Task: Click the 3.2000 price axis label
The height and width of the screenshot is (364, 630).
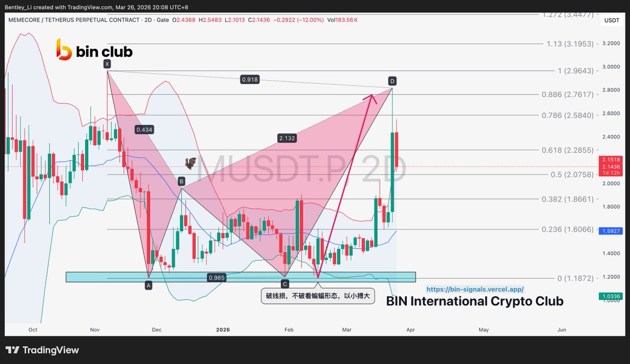Action: (611, 44)
